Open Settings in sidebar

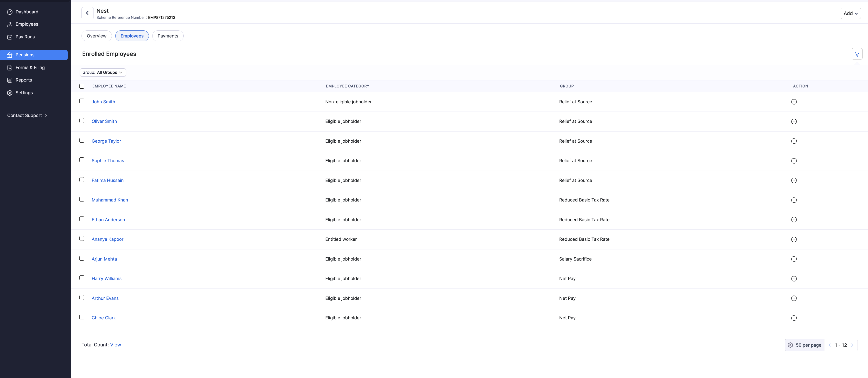[34, 93]
